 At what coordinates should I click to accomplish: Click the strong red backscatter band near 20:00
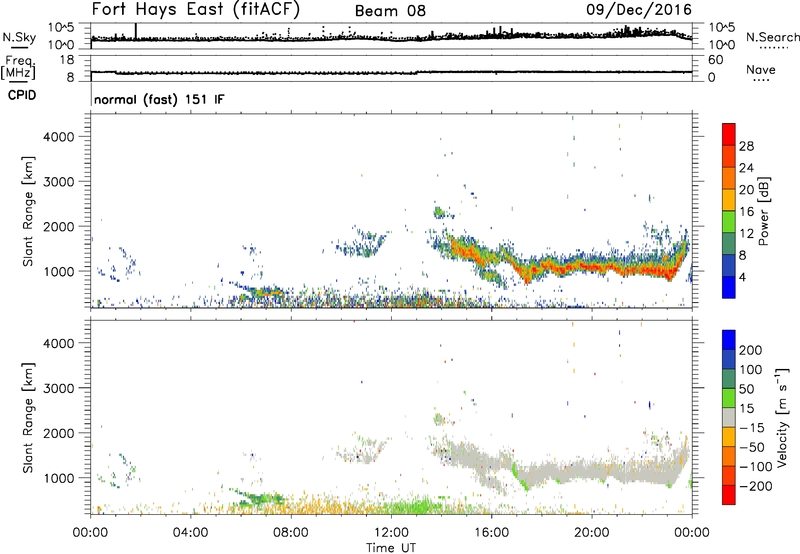point(592,266)
